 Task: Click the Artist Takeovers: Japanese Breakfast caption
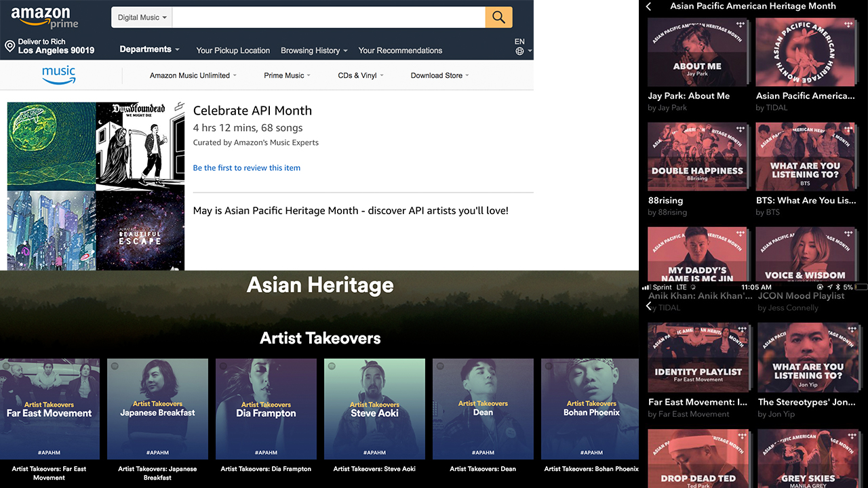click(x=157, y=472)
